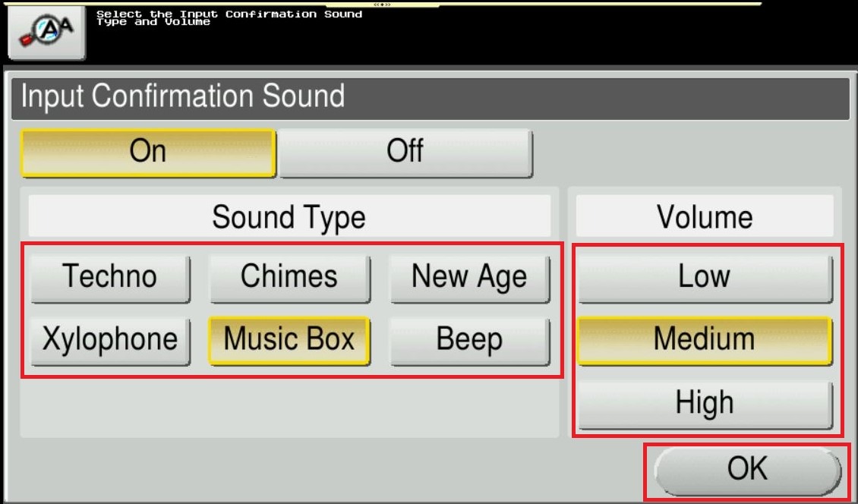Viewport: 858px width, 504px height.
Task: Choose the Music Box sound
Action: 289,339
